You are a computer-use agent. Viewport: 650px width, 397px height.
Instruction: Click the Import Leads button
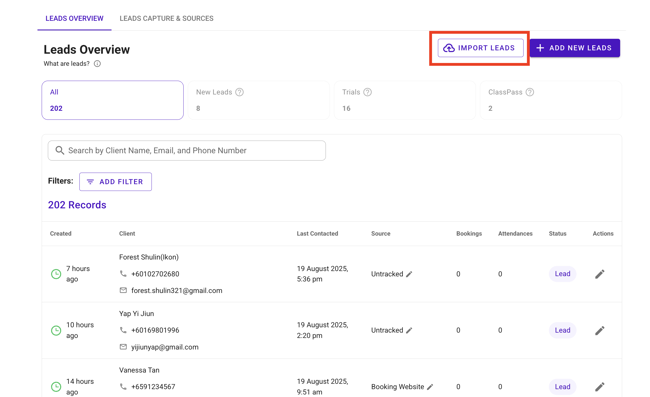[480, 48]
